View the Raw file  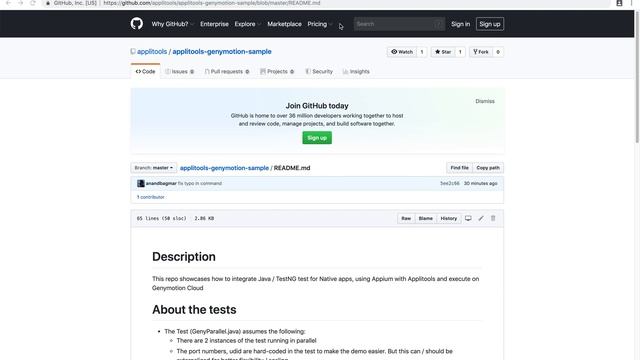pyautogui.click(x=406, y=218)
